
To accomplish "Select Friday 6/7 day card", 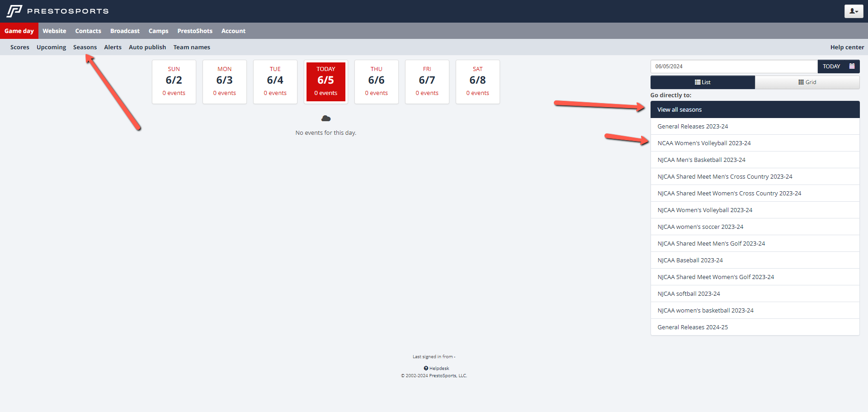I will [x=427, y=82].
